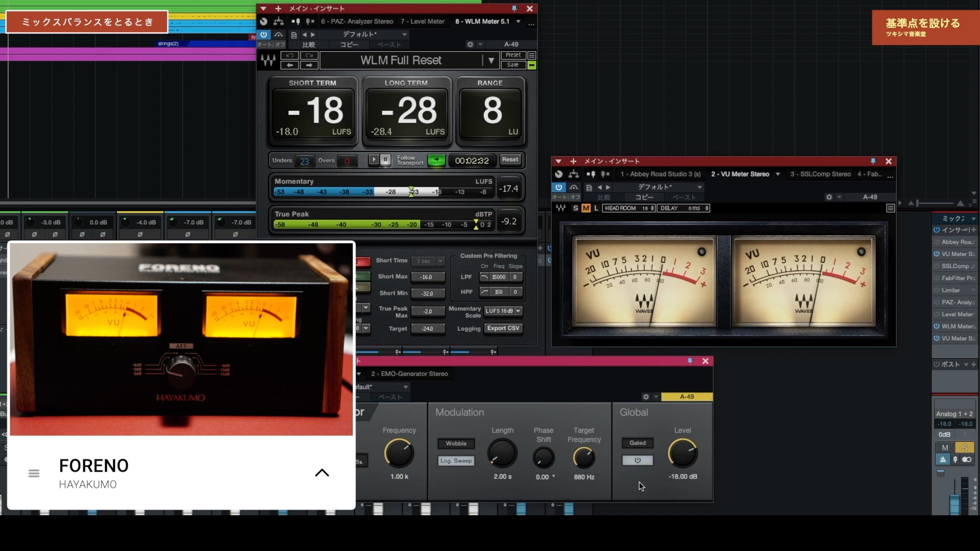Enable Gated mode in EMO-Generator Global section

pyautogui.click(x=638, y=443)
